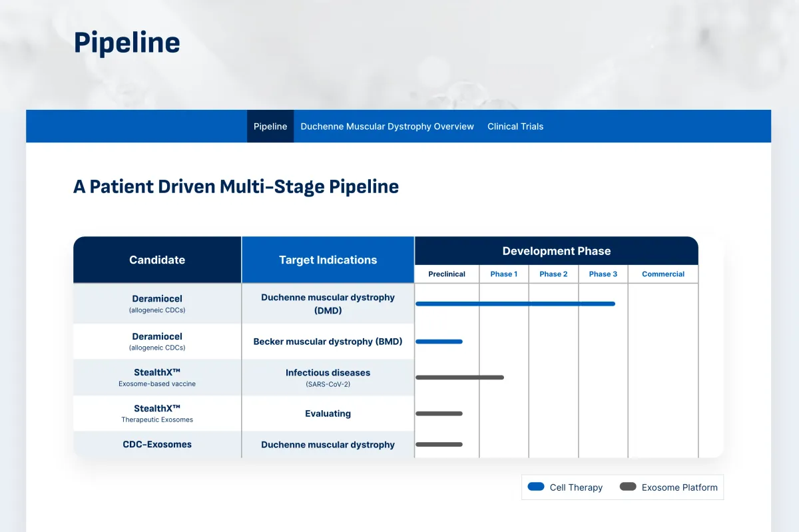This screenshot has height=532, width=799.
Task: Click the Pipeline page title
Action: [127, 43]
